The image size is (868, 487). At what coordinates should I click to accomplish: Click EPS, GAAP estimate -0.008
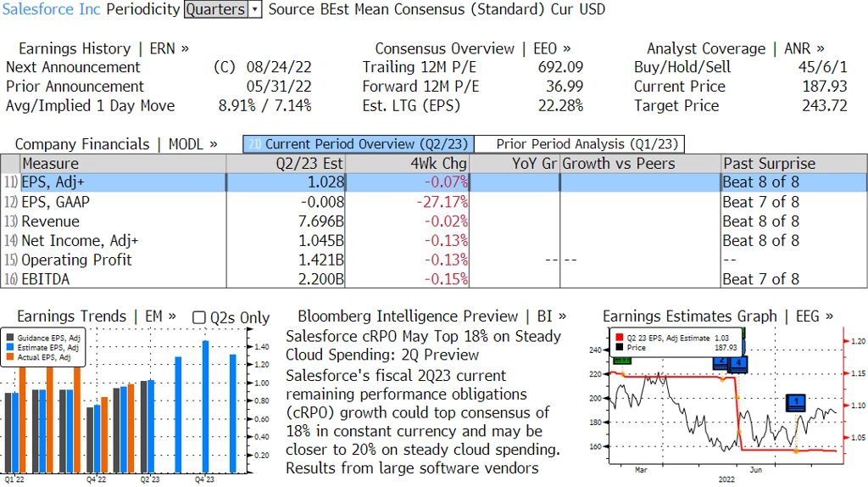[321, 202]
